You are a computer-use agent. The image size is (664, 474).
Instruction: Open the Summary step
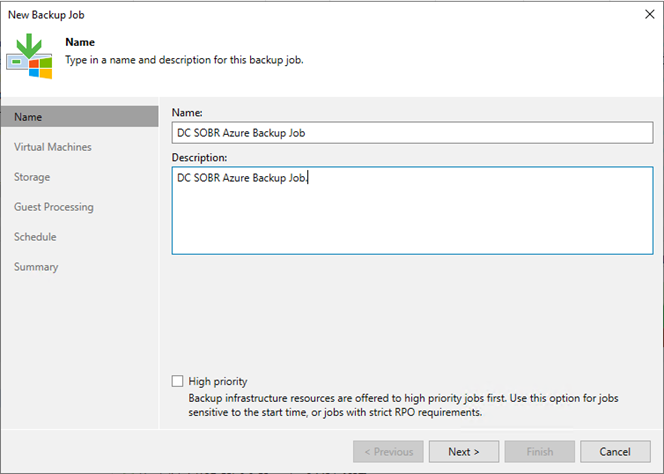click(x=36, y=266)
